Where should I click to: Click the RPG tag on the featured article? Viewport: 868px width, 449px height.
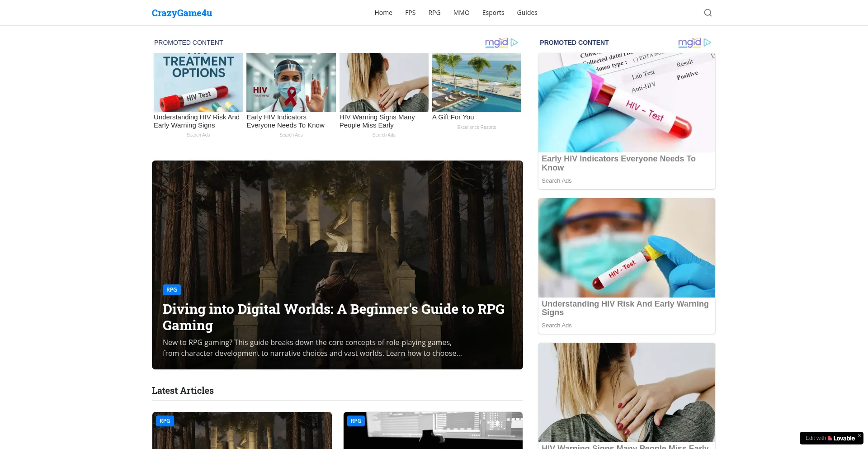[x=171, y=290]
